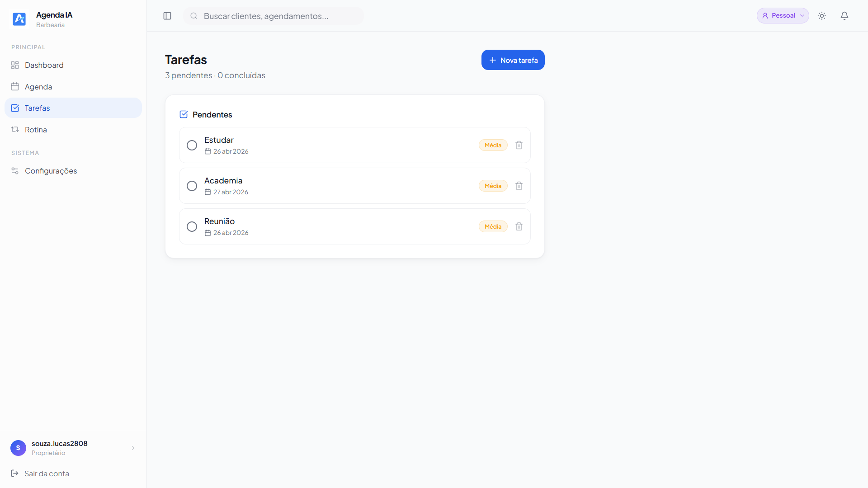
Task: Click the Pendentes section check icon
Action: click(x=184, y=114)
